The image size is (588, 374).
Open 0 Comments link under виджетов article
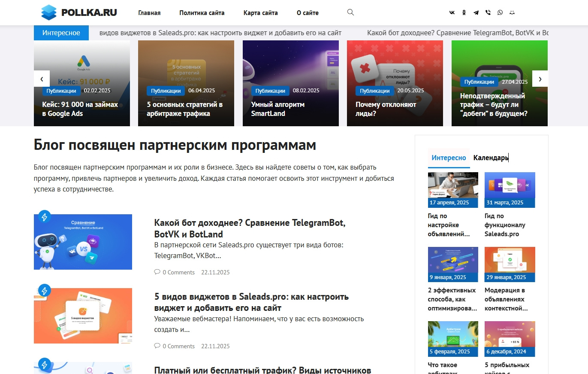click(x=178, y=346)
